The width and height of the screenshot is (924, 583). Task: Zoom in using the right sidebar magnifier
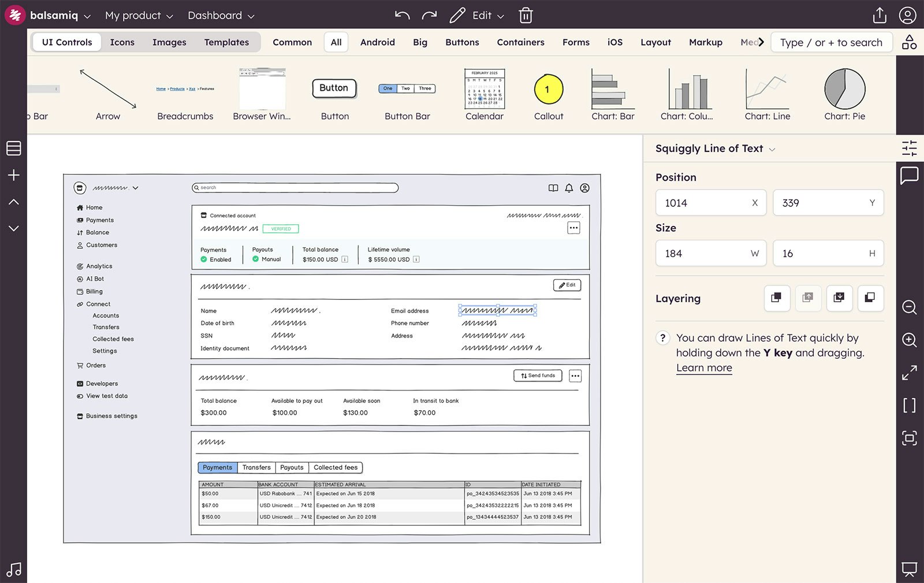(909, 340)
